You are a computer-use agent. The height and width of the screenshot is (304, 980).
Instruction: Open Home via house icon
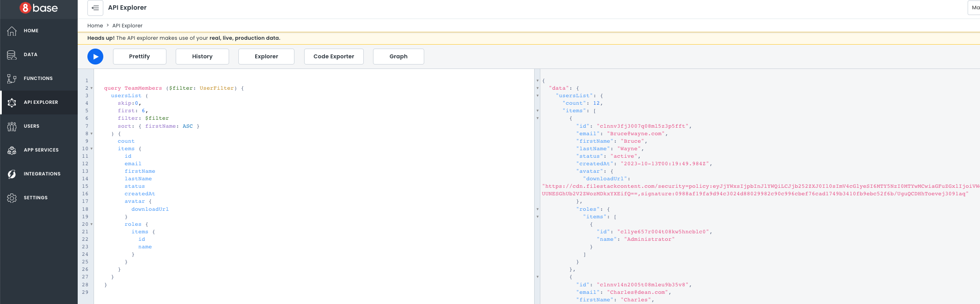(12, 31)
